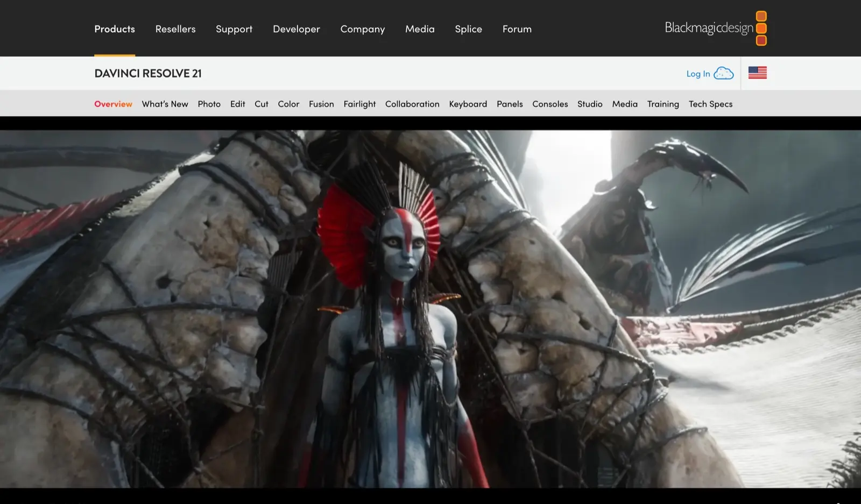Open the Edit tab
This screenshot has width=861, height=504.
pos(237,104)
